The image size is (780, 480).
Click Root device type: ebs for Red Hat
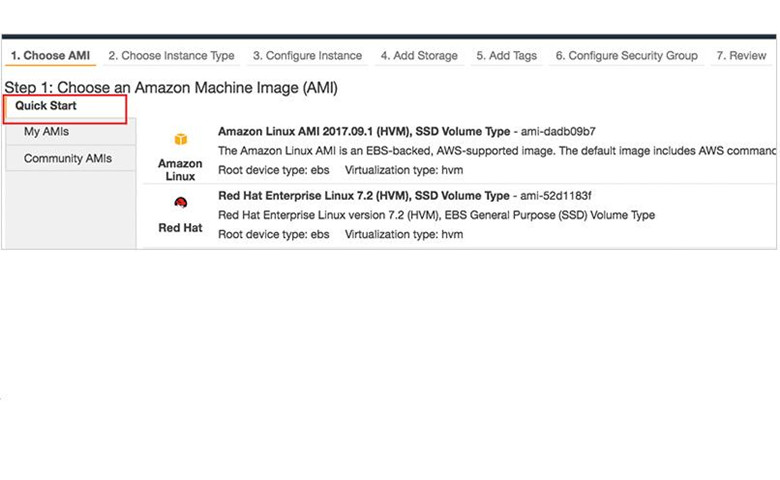click(x=274, y=234)
